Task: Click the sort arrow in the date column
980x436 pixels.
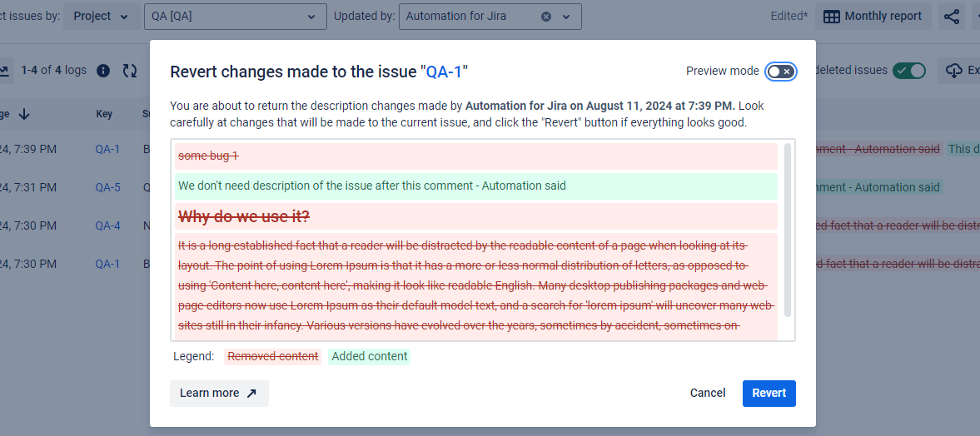Action: point(24,114)
